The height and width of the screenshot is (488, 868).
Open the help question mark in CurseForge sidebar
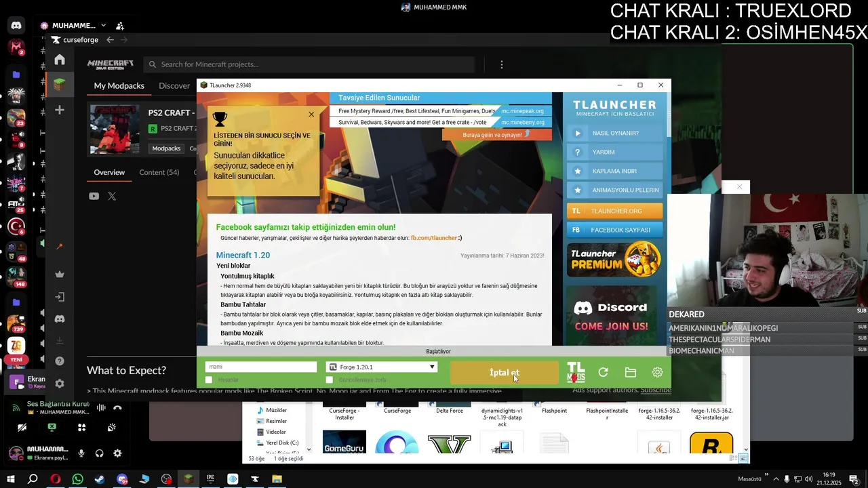coord(60,361)
